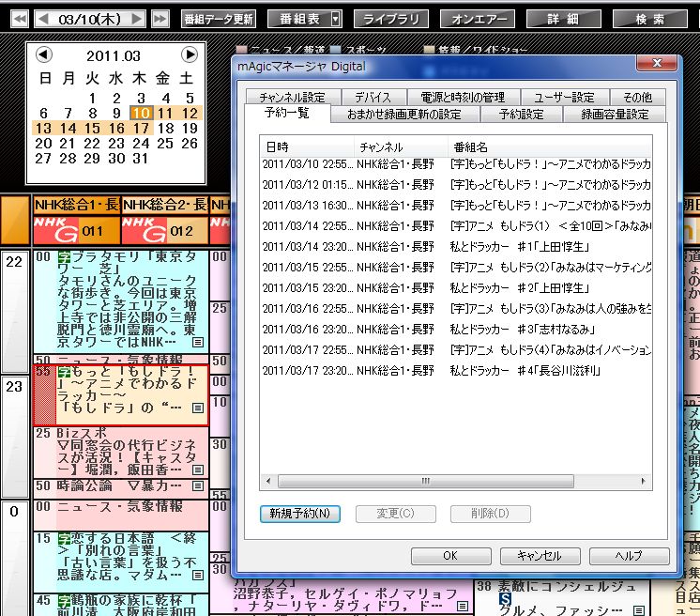The width and height of the screenshot is (700, 616).
Task: Select reservation 私とドラッカー #2「上田惇生」
Action: pyautogui.click(x=456, y=287)
